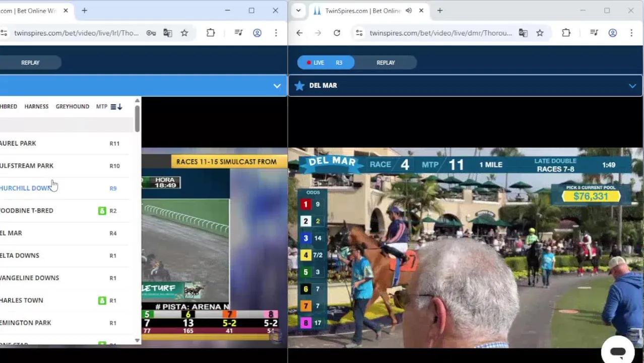The width and height of the screenshot is (644, 363).
Task: Click green status icon on Woodbine row
Action: tap(102, 211)
